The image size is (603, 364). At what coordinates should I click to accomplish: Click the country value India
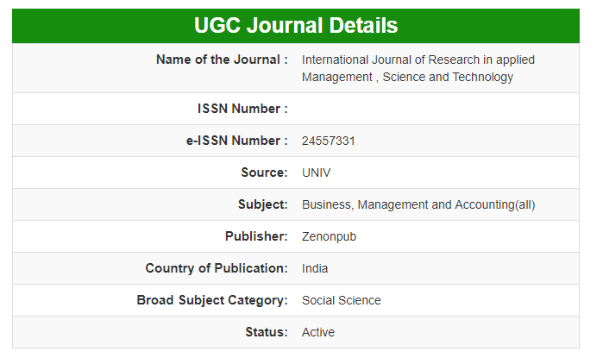(315, 268)
